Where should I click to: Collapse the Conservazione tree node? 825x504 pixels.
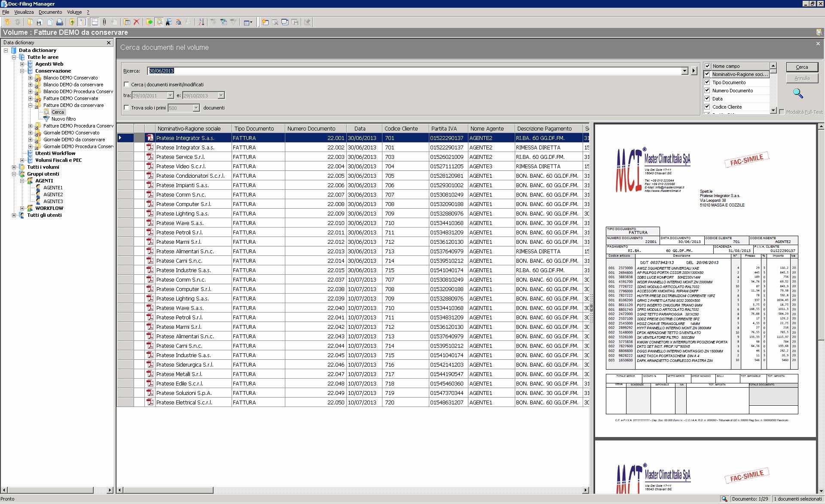point(22,71)
